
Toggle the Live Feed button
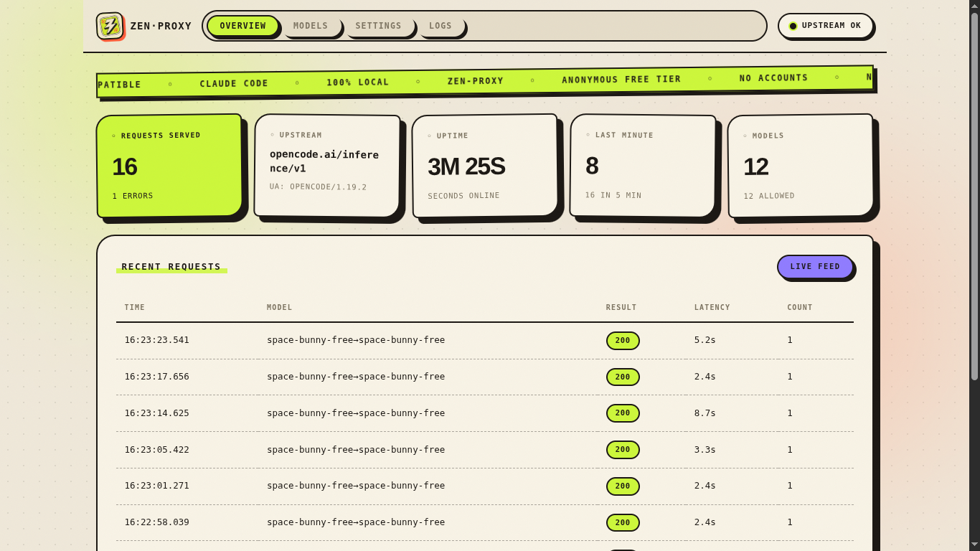815,267
